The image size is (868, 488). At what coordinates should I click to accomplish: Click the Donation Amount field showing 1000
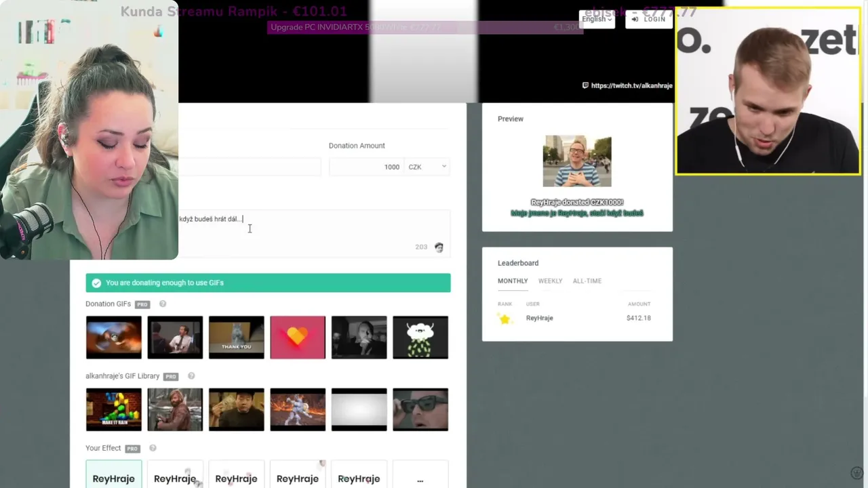pyautogui.click(x=366, y=167)
